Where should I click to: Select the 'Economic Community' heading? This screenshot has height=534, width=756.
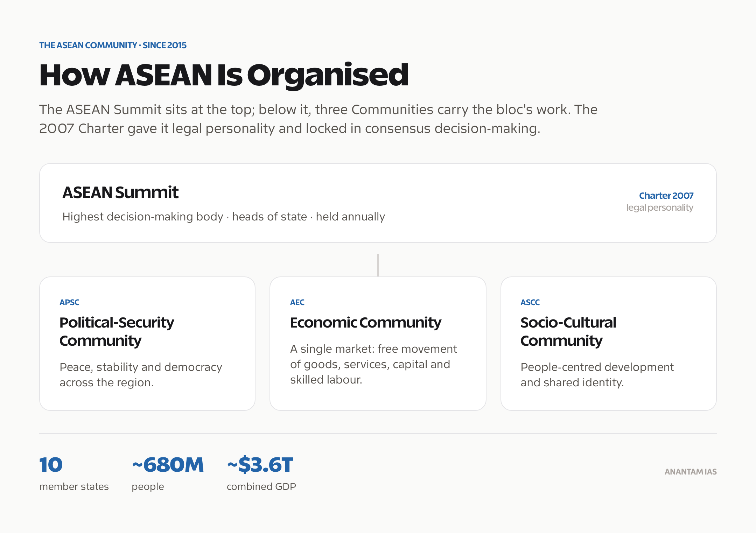(x=366, y=323)
